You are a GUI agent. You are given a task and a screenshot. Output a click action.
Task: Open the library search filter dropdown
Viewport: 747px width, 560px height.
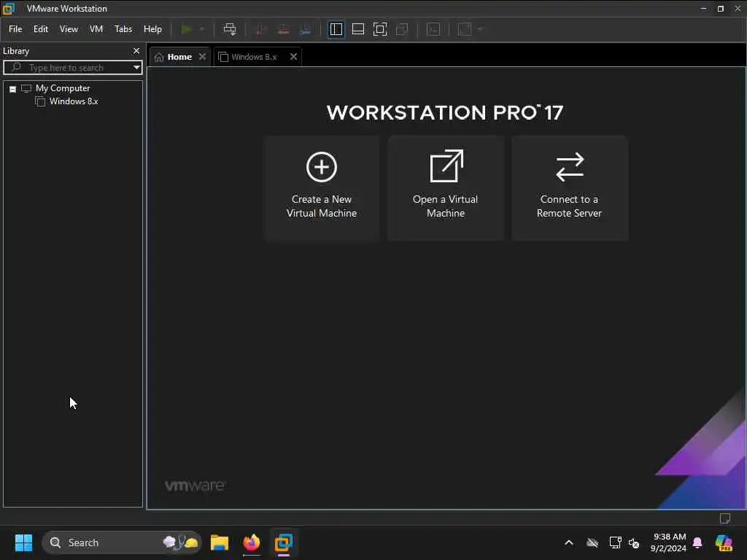(x=136, y=68)
